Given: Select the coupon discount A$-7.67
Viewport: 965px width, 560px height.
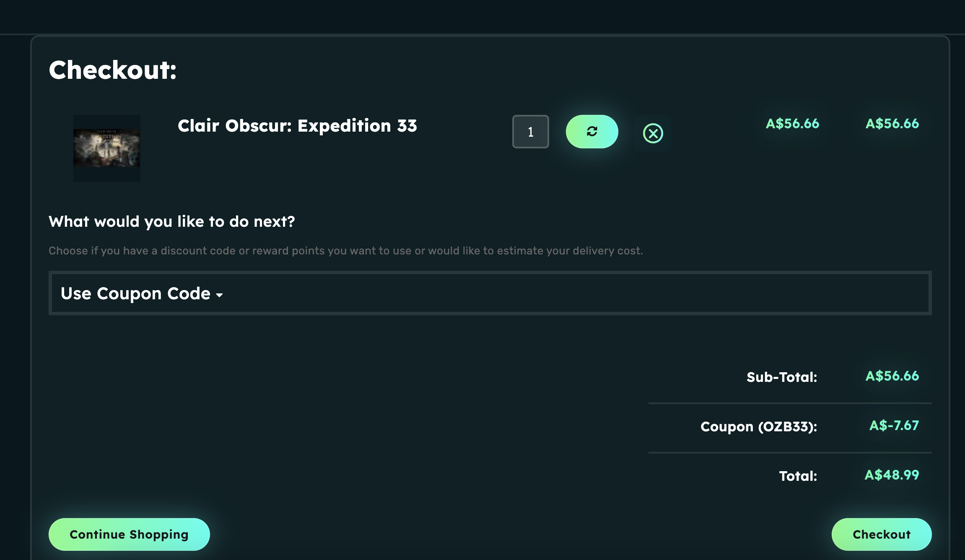Looking at the screenshot, I should pos(894,425).
